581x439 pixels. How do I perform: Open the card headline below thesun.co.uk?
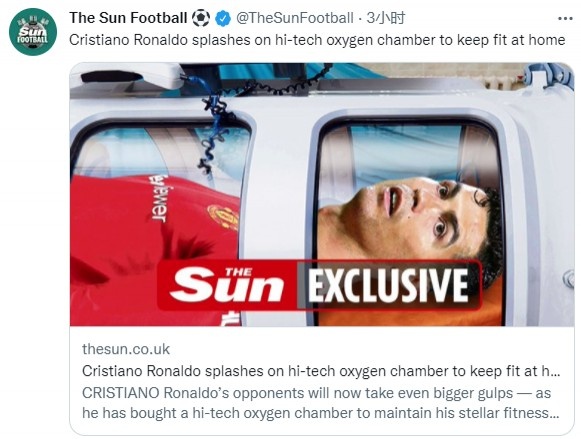pyautogui.click(x=321, y=371)
